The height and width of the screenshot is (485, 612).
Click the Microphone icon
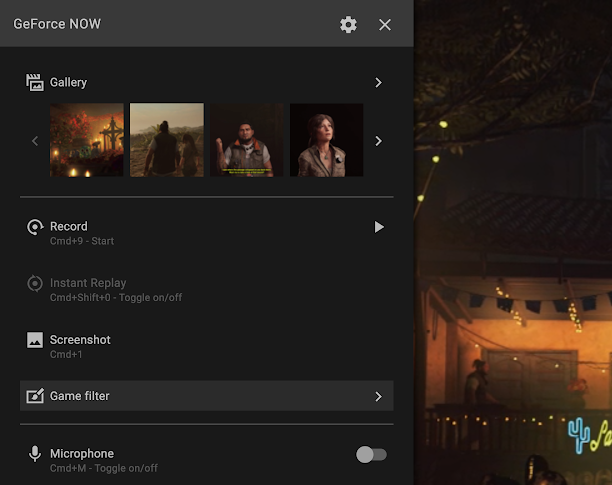pos(35,454)
